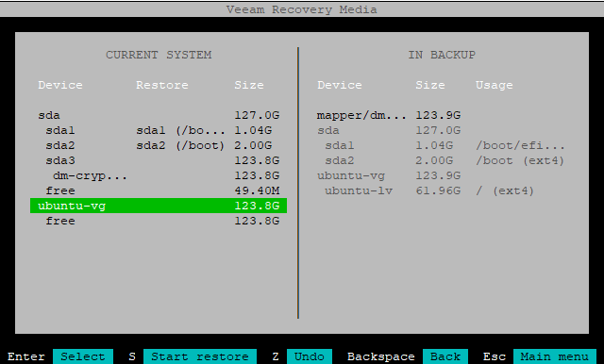This screenshot has width=604, height=364.
Task: Click the 2.00G size in Current System
Action: (253, 145)
